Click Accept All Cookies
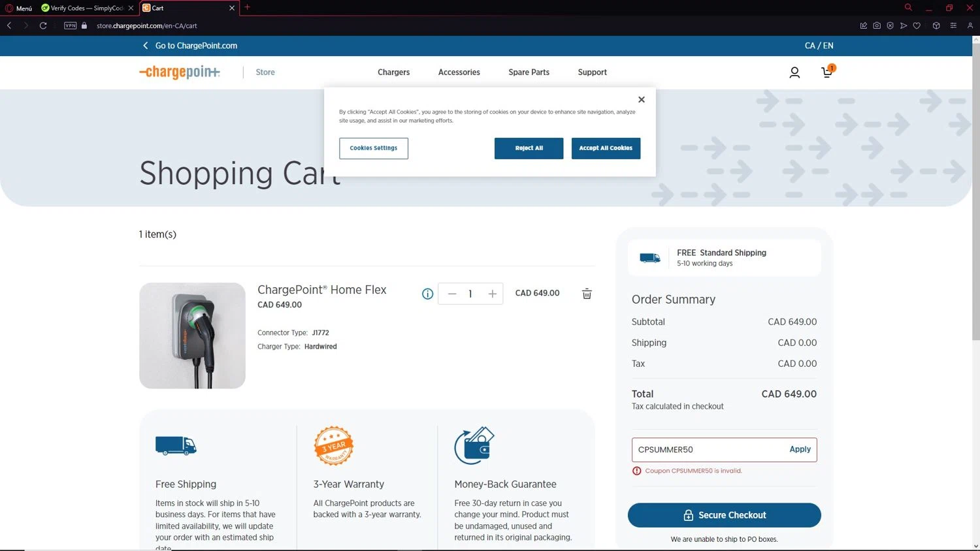Viewport: 980px width, 551px height. (606, 148)
